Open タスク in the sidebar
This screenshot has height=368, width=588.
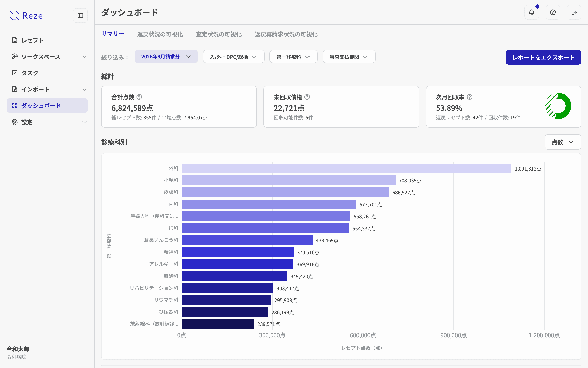pos(47,73)
